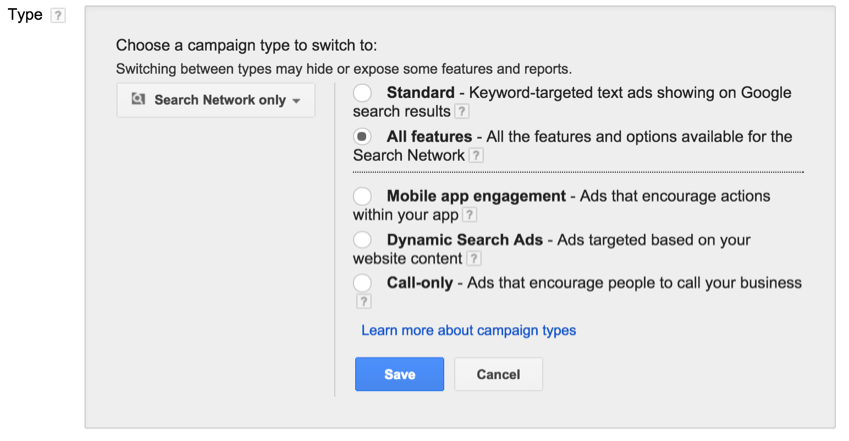The height and width of the screenshot is (441, 849).
Task: Open help icon after 'search results'
Action: tap(461, 112)
